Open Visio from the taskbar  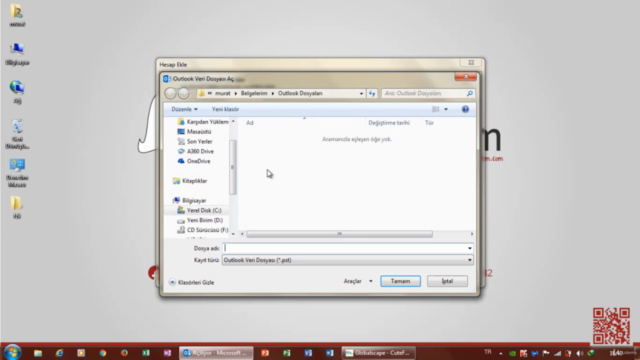tap(308, 353)
